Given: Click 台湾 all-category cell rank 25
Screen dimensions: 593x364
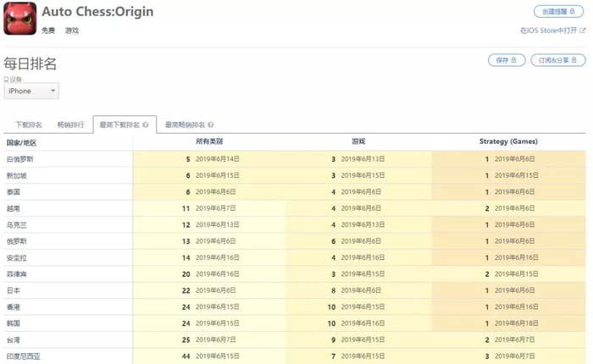Looking at the screenshot, I should tap(209, 339).
